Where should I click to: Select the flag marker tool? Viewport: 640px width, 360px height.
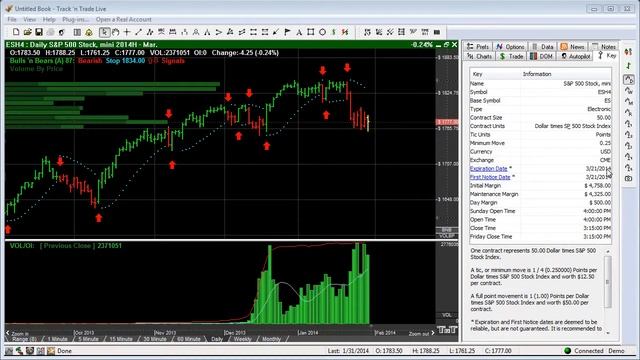click(287, 32)
